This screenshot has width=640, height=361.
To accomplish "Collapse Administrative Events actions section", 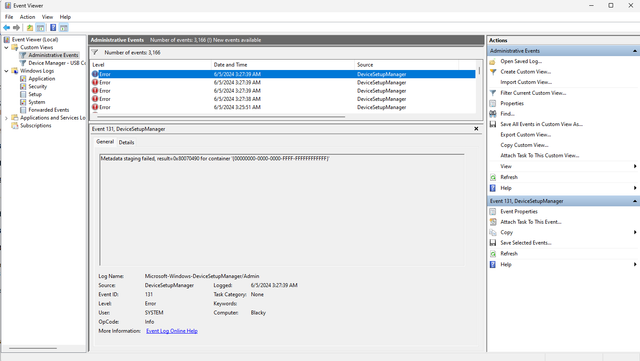I will pos(635,51).
